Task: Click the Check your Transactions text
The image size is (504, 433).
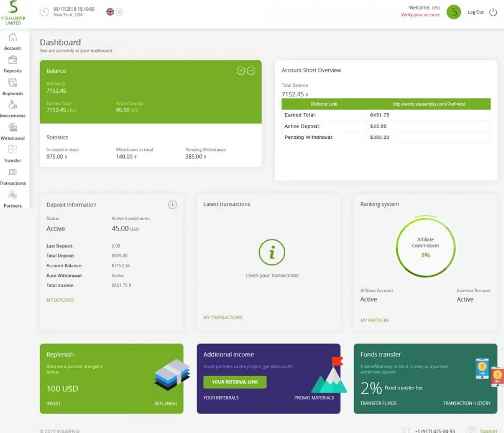Action: coord(272,276)
